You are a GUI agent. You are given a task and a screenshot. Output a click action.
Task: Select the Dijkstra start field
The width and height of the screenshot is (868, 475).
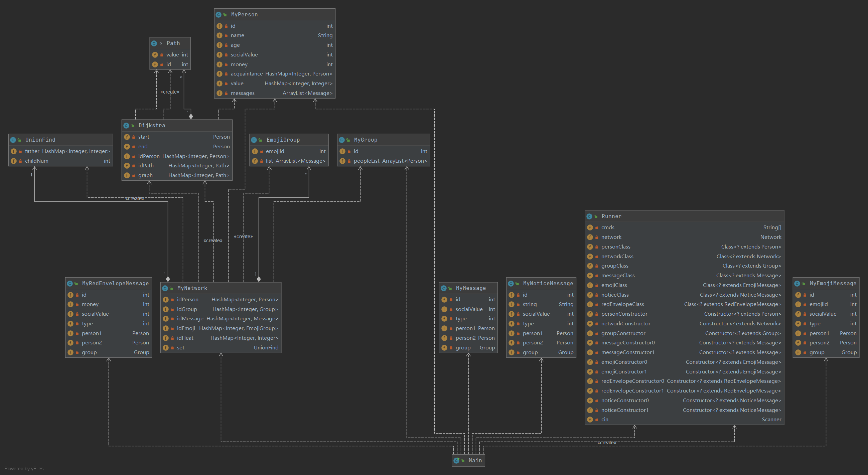coord(177,137)
